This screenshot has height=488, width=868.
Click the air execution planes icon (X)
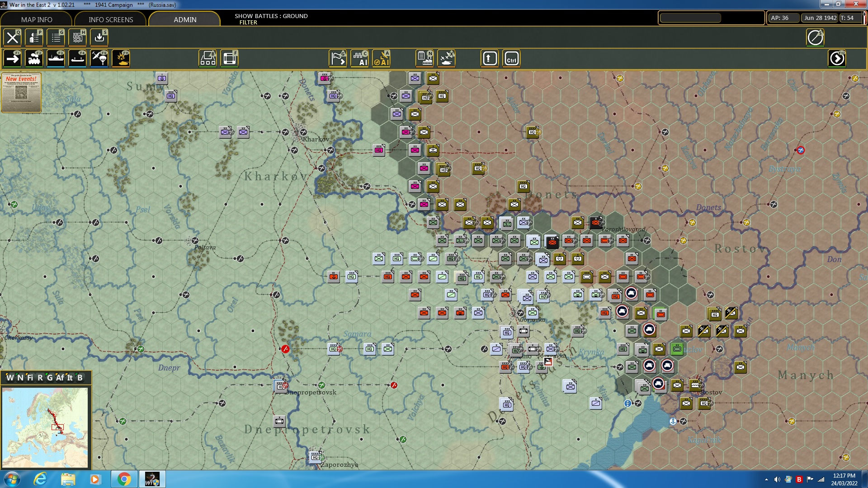[x=447, y=59]
